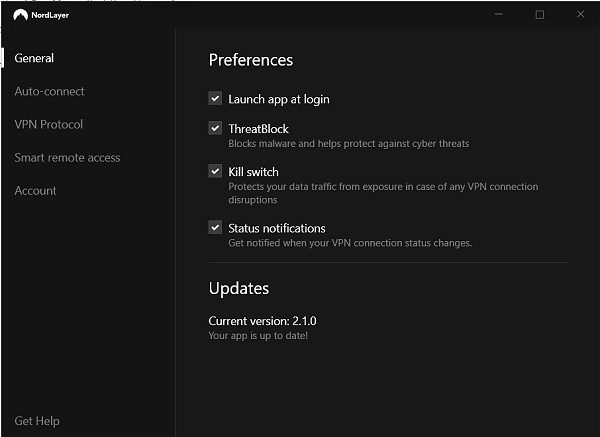Open the Auto-connect settings section
Viewport: 600px width, 437px height.
tap(49, 91)
